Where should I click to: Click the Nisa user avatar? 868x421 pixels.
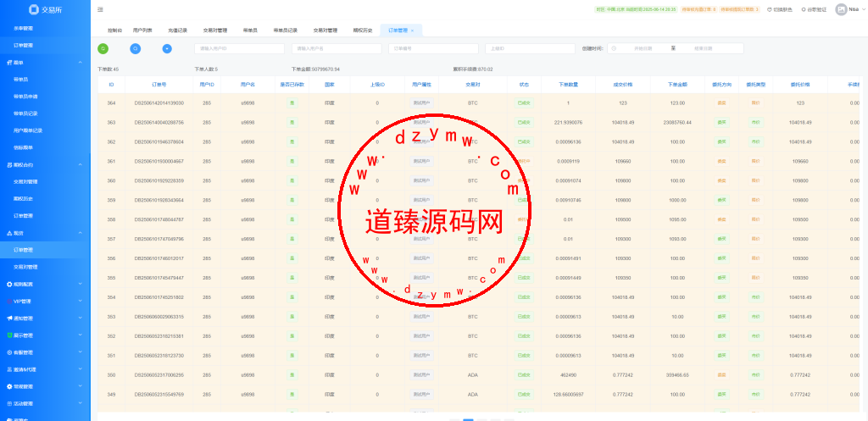(842, 9)
